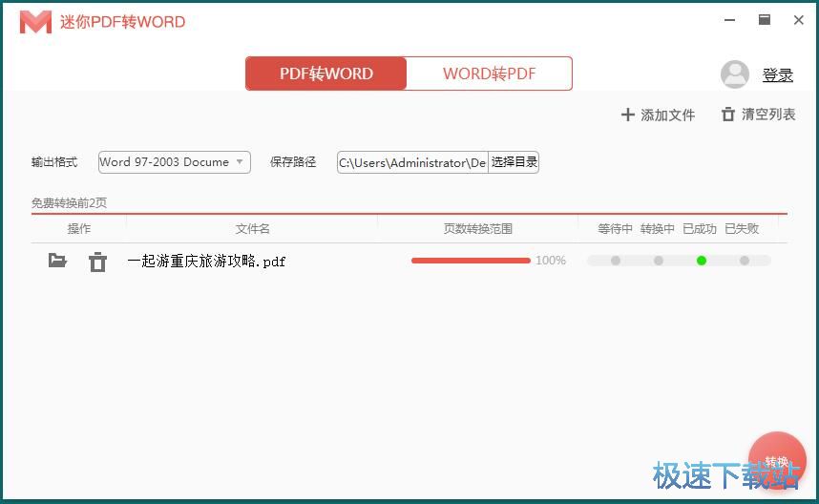Screen dimensions: 819x504
Task: Click the 等待中 column label
Action: click(615, 229)
